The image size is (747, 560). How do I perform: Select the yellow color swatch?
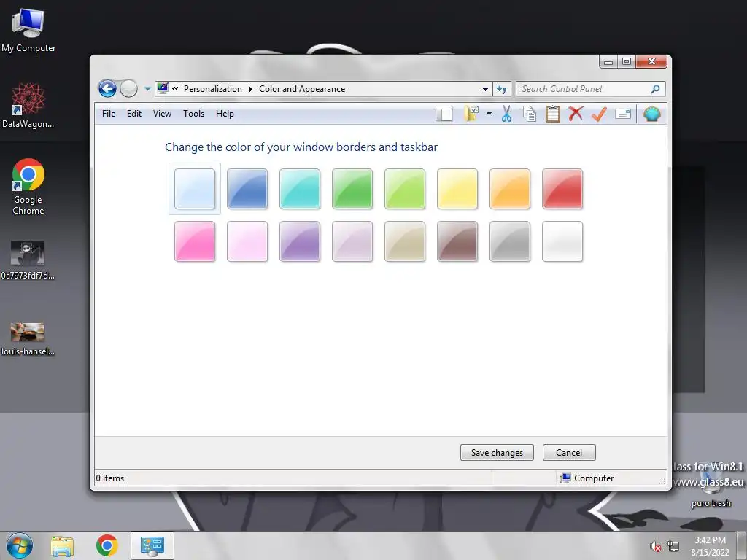pos(457,189)
